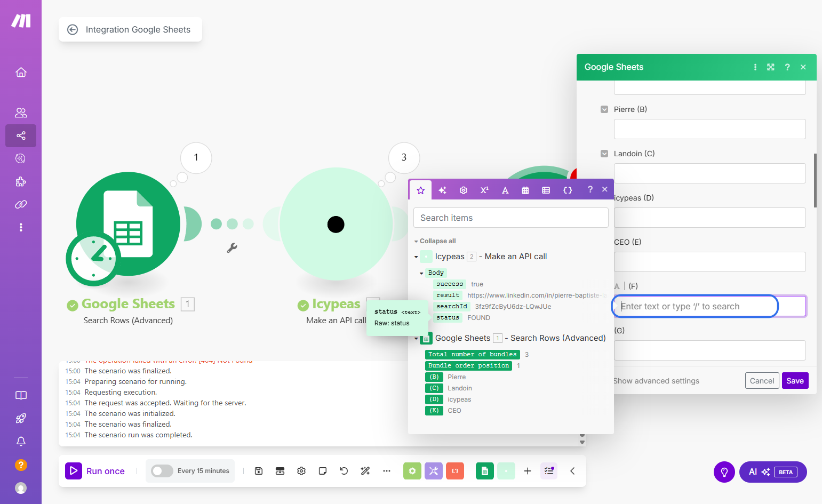
Task: Open Google Sheets panel three-dot menu
Action: click(755, 67)
